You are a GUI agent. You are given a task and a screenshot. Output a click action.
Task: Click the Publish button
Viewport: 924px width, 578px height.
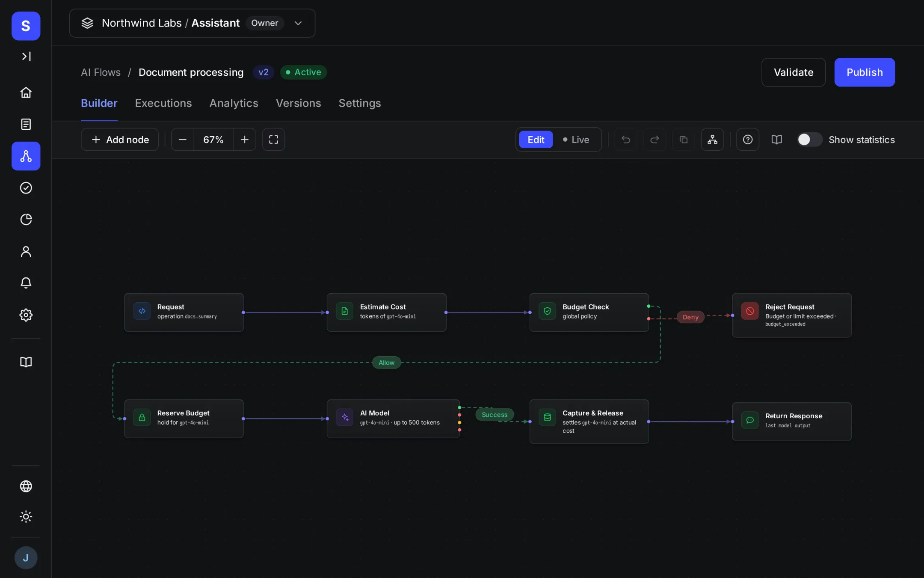(x=865, y=72)
